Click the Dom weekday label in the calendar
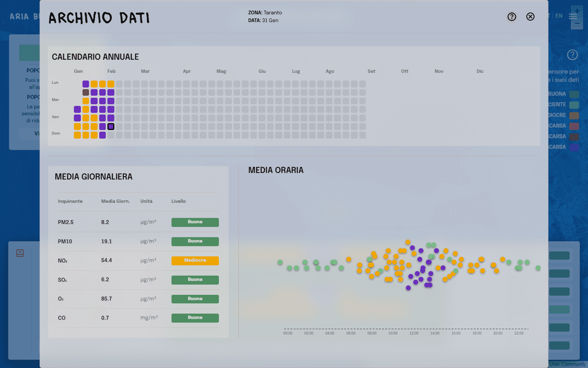The image size is (588, 368). click(56, 133)
